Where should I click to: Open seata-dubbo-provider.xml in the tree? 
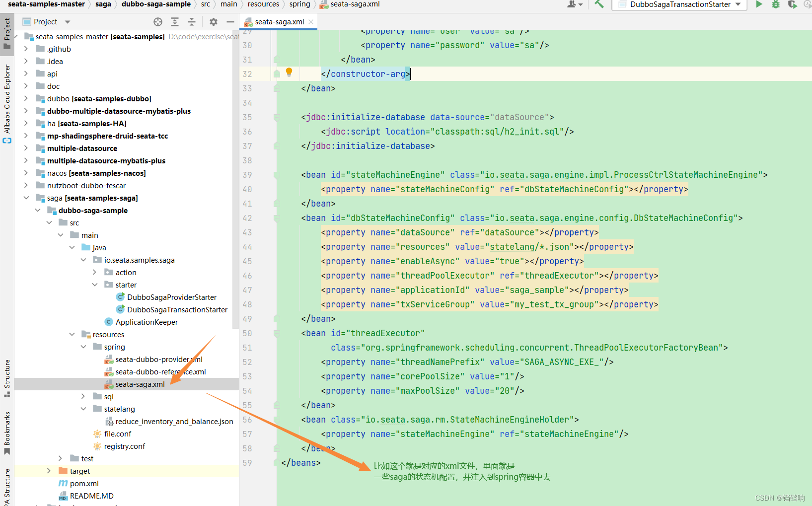coord(159,360)
